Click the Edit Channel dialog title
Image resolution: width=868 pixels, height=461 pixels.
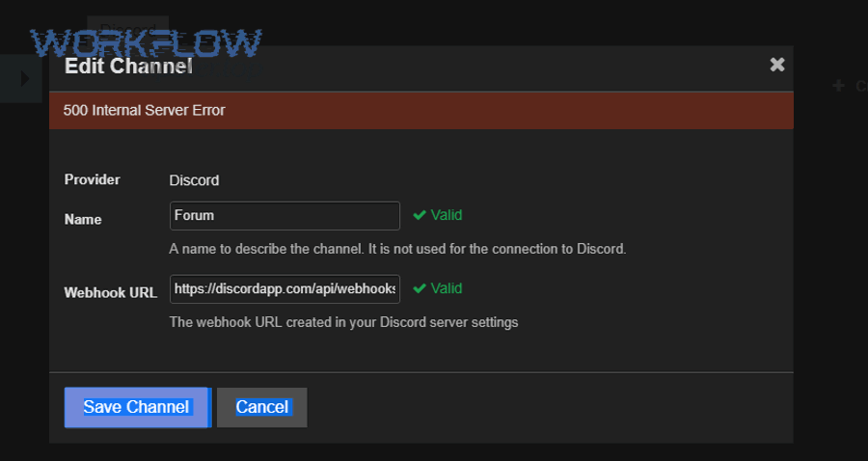pyautogui.click(x=128, y=67)
